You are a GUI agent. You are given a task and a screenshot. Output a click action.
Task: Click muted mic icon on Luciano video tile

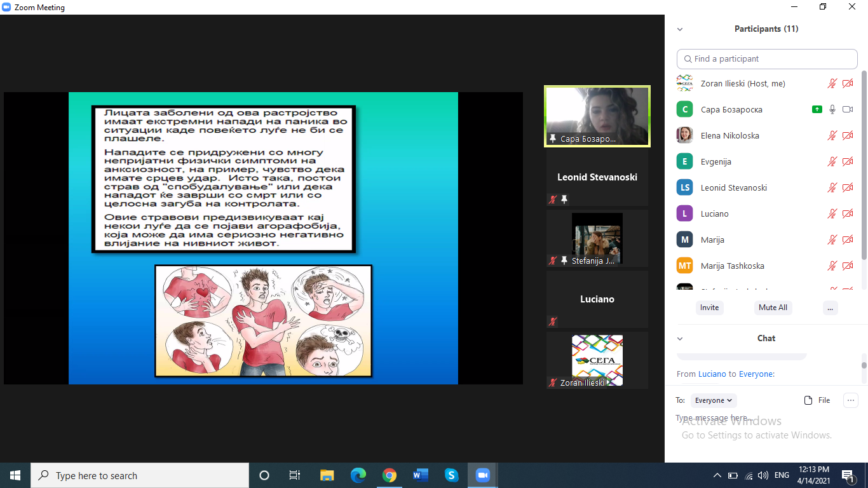tap(553, 322)
